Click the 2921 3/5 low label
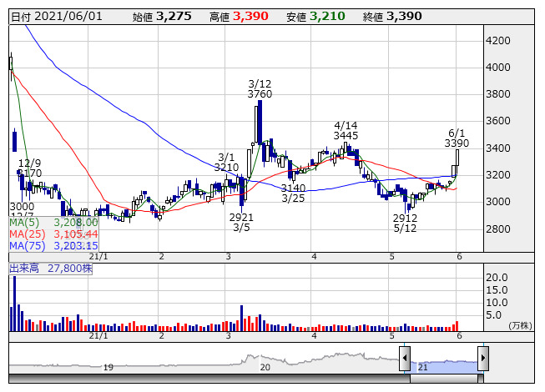Image resolution: width=545 pixels, height=392 pixels. click(241, 223)
